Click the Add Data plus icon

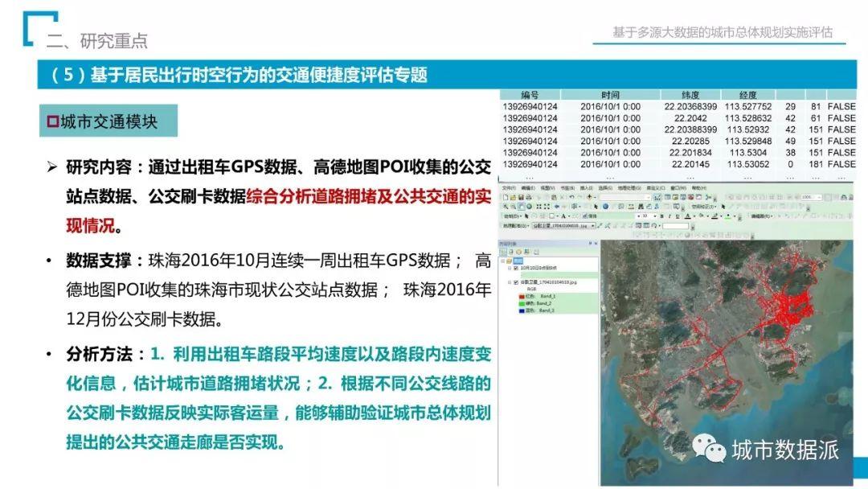point(590,197)
